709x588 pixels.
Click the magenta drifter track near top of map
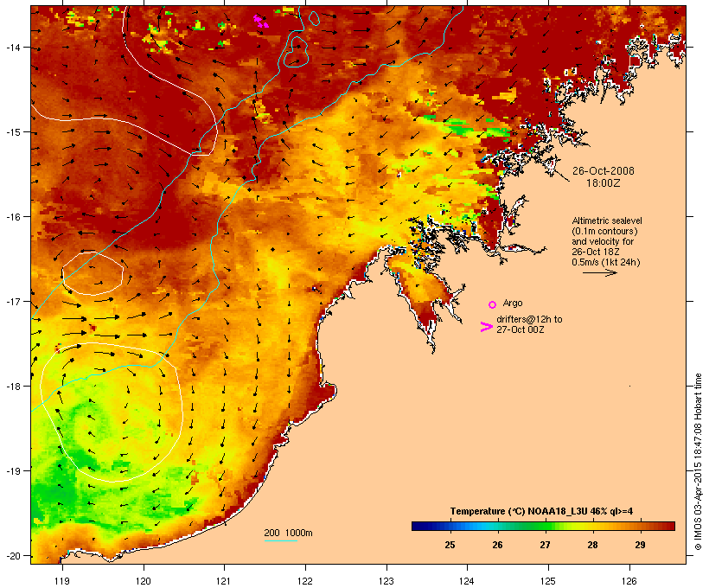point(260,21)
